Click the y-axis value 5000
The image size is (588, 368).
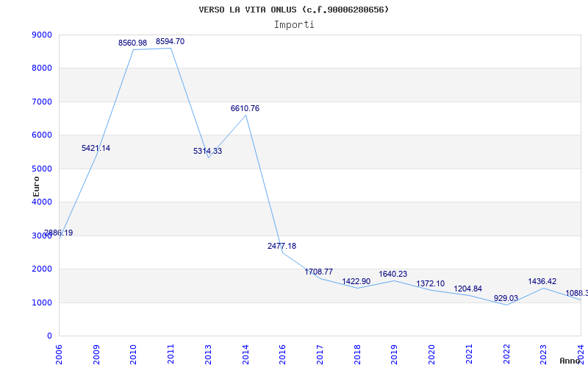[42, 169]
